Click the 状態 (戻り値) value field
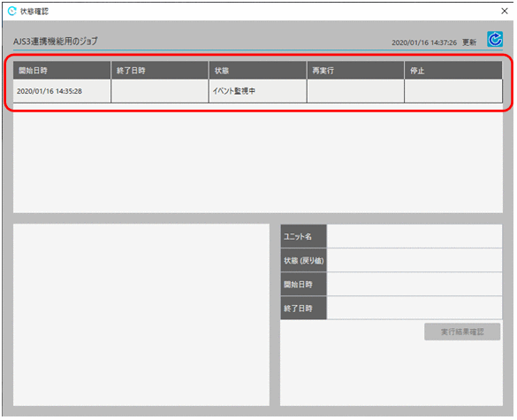517x420 pixels. click(x=414, y=260)
